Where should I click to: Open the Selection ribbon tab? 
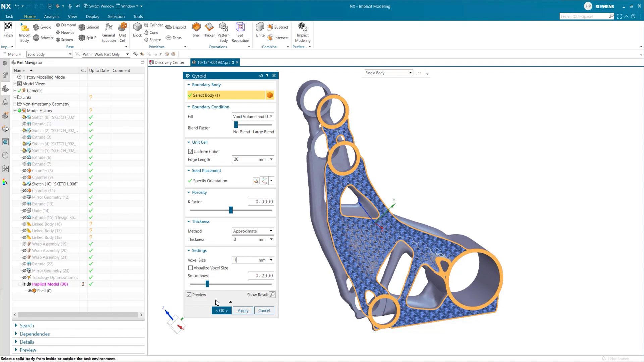click(116, 16)
